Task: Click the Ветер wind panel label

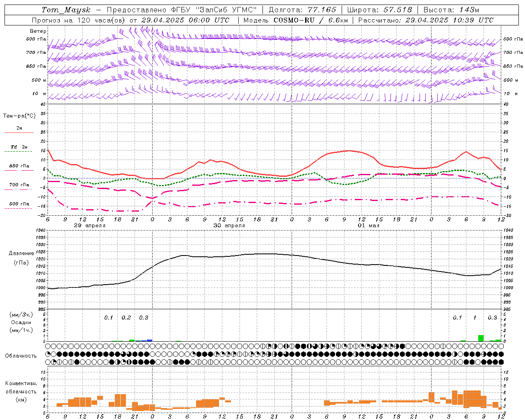Action: (x=38, y=31)
